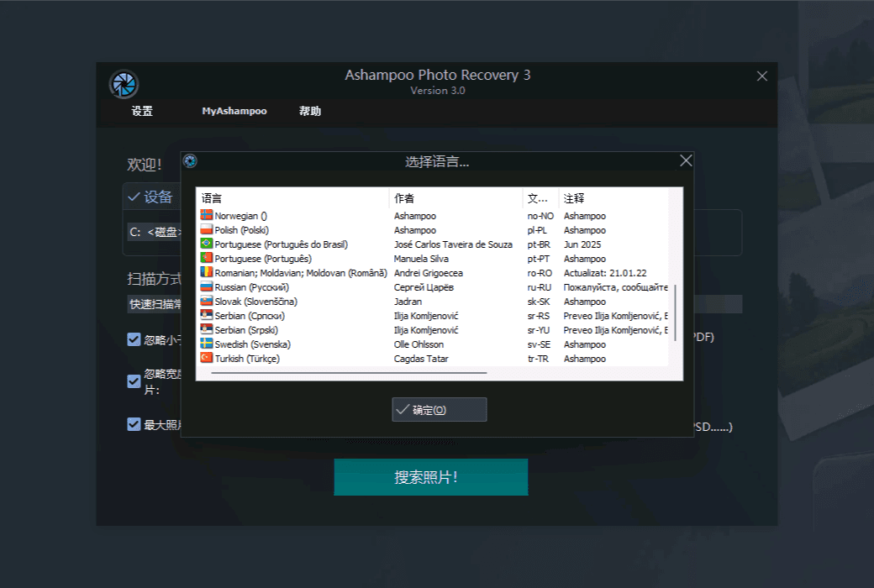The height and width of the screenshot is (588, 874).
Task: Click the horizontal scrollbar of language list
Action: tap(349, 373)
